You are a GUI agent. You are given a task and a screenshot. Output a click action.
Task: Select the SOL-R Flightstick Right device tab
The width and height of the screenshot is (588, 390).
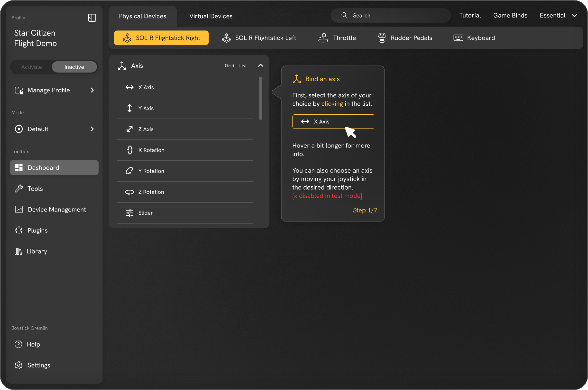click(161, 38)
